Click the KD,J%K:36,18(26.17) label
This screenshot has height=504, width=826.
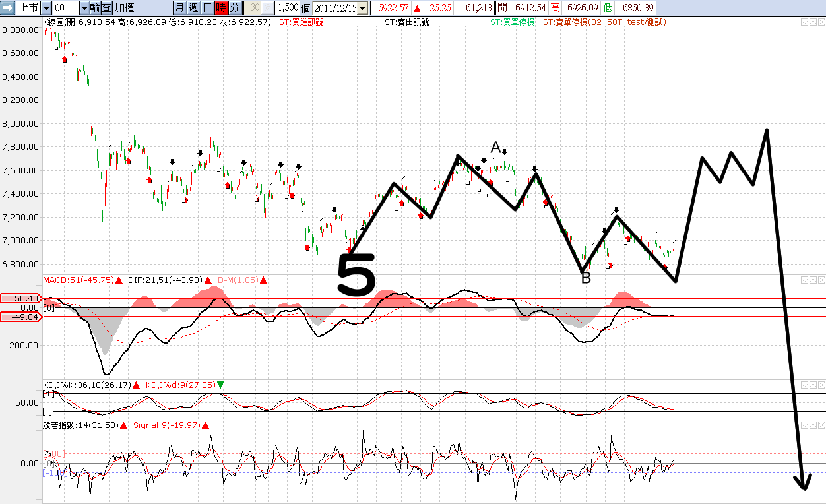click(86, 385)
